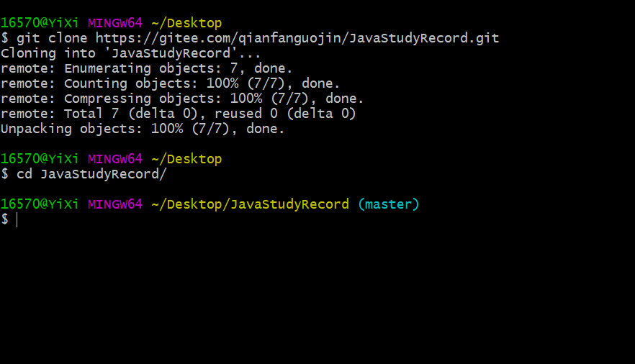
Task: Click the "Cloning into 'JavaStudyRecord'" output line
Action: (x=131, y=53)
